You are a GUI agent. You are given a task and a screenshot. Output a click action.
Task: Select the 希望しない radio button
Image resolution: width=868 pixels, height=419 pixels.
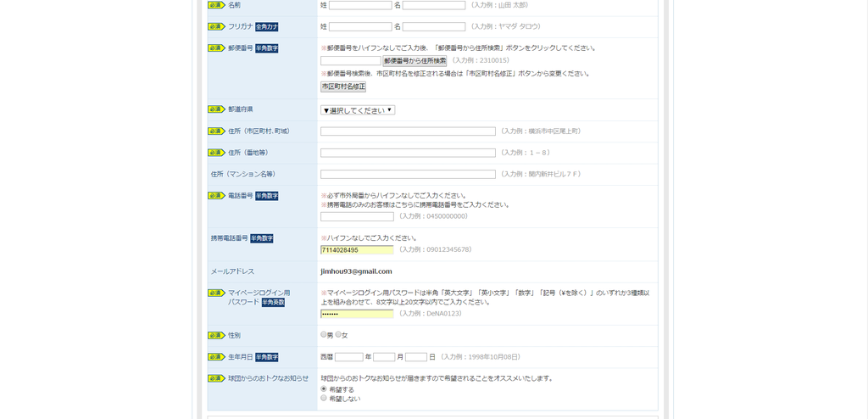pos(324,398)
